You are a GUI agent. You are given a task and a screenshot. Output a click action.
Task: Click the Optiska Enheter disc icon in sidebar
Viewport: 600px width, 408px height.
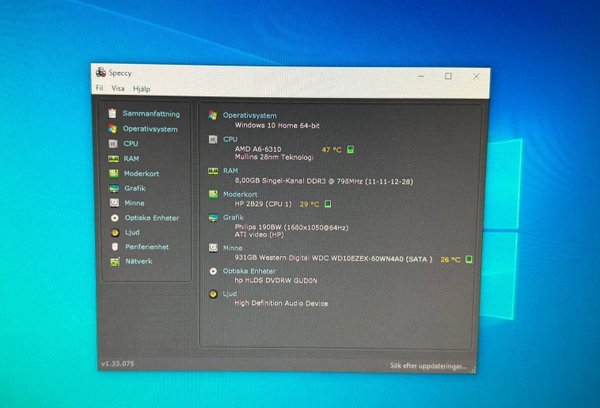(x=114, y=218)
